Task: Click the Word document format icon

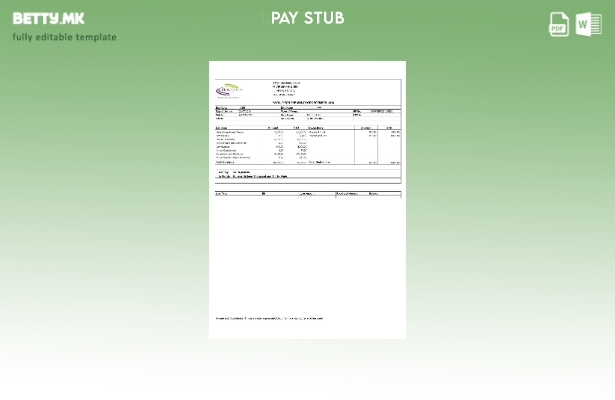Action: (x=589, y=24)
